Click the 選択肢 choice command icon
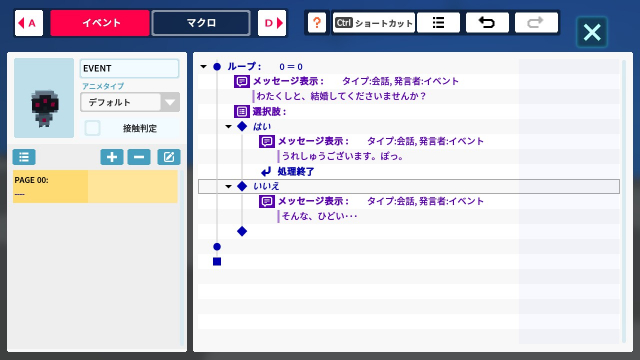 click(242, 111)
